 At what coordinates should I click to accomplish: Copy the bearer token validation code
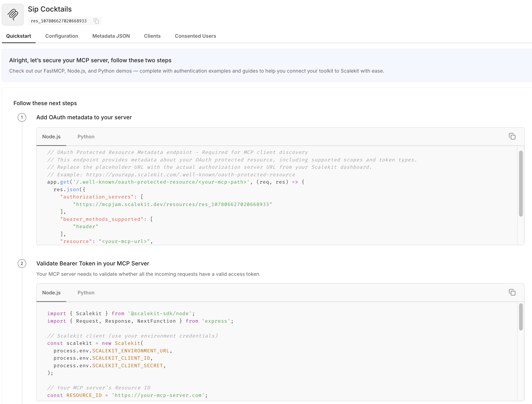[512, 293]
